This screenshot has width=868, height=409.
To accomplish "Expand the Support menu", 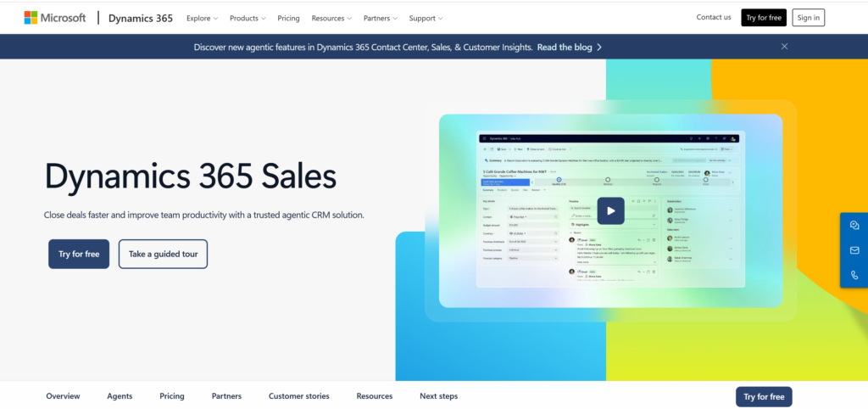I will pos(426,19).
